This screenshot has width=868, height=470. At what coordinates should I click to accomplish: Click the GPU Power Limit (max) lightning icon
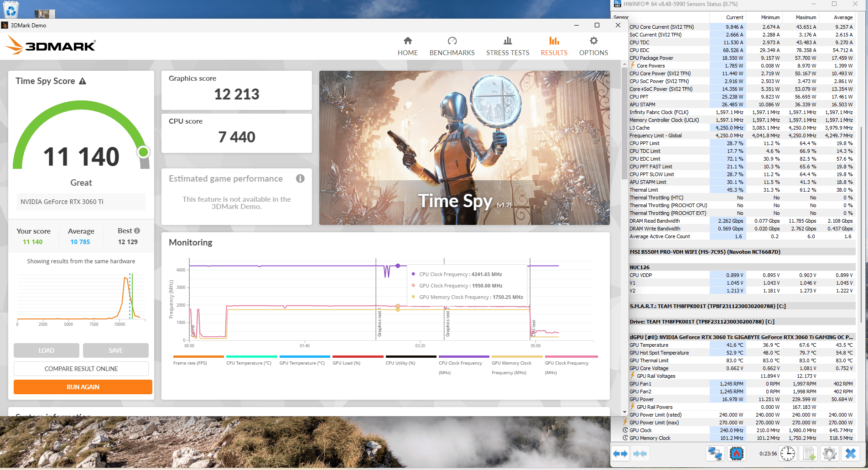(x=625, y=422)
